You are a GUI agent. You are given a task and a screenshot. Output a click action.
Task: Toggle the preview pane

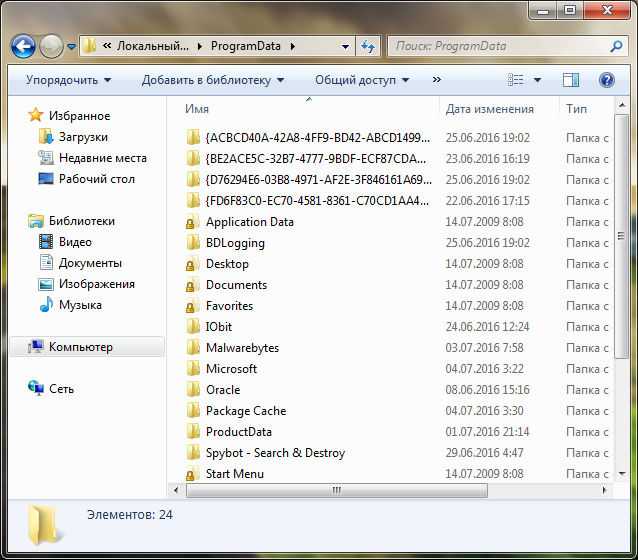571,80
